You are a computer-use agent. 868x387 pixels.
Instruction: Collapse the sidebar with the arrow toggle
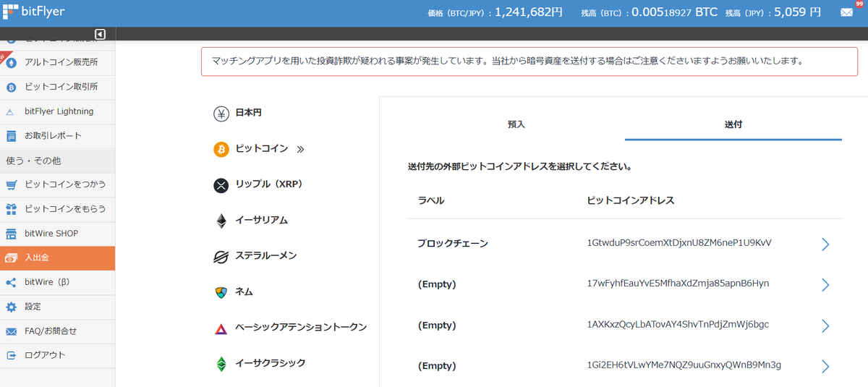100,34
